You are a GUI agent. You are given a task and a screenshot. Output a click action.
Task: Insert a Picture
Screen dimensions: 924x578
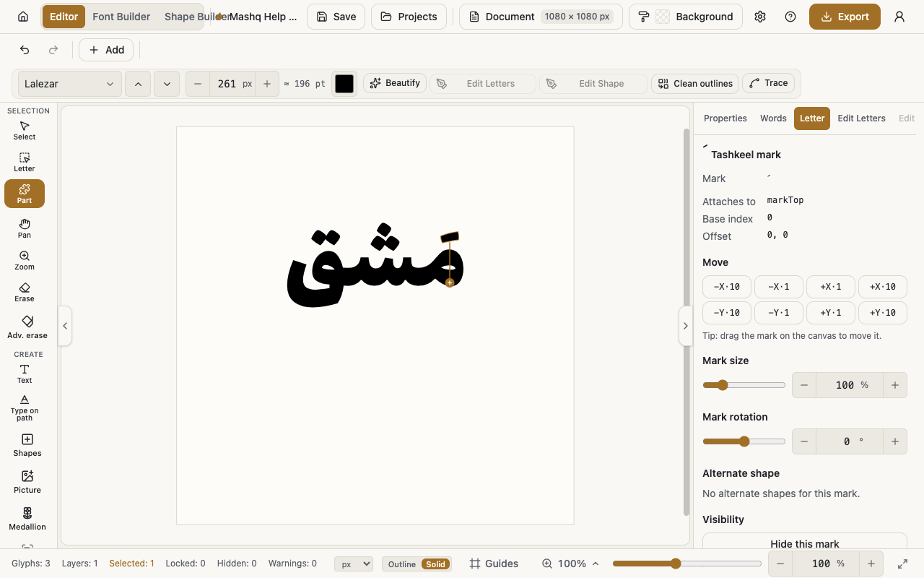click(x=27, y=482)
